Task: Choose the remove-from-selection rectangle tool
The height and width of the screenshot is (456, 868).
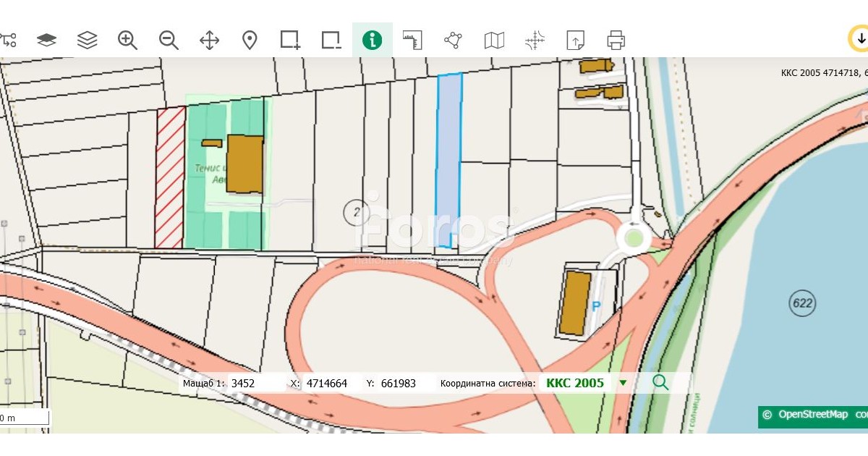Action: [331, 40]
